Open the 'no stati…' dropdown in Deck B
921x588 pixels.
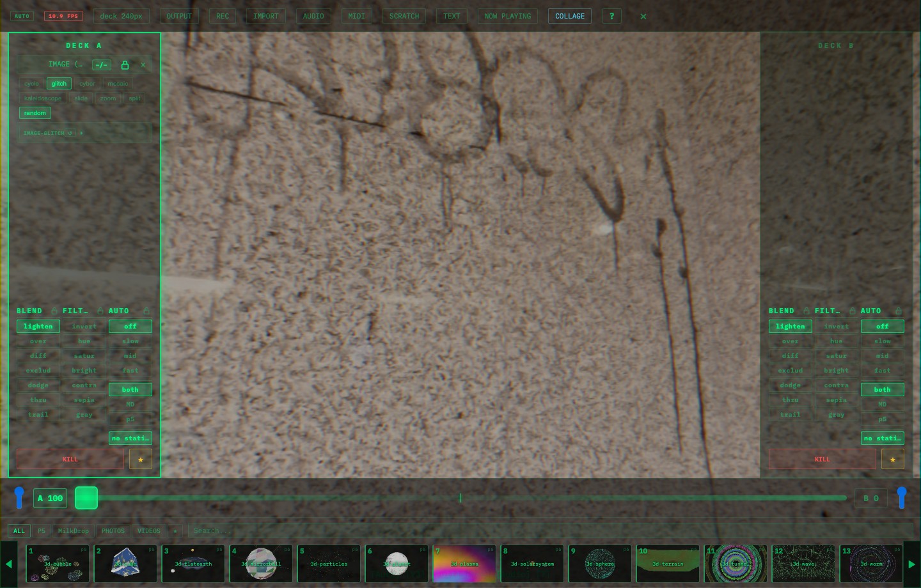[x=883, y=438]
